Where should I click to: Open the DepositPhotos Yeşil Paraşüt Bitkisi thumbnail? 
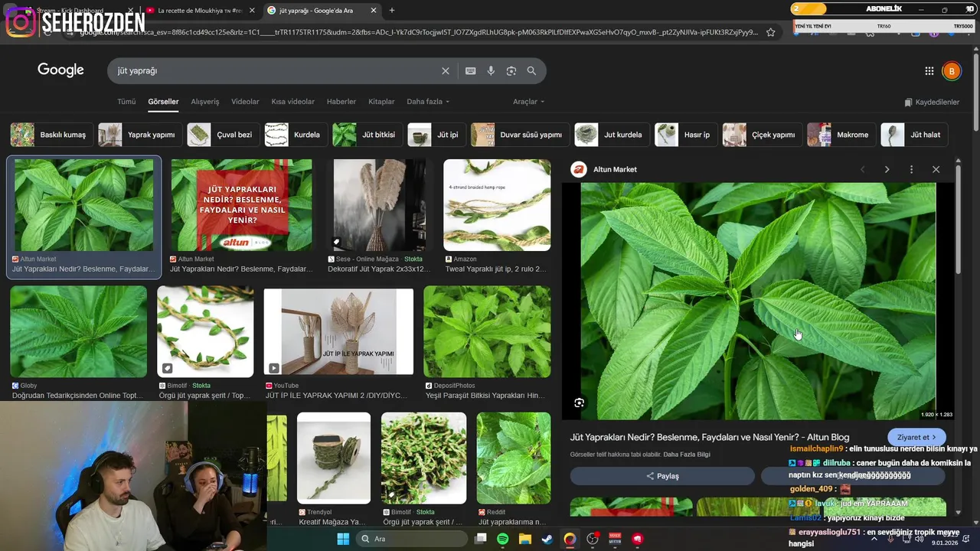point(487,332)
